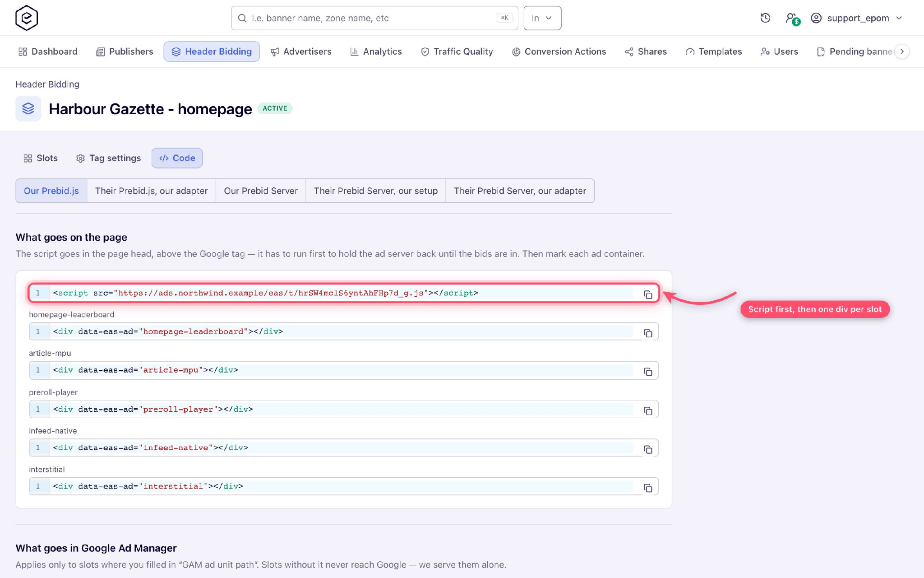The image size is (924, 578).
Task: Focus the banner name search field
Action: (374, 18)
